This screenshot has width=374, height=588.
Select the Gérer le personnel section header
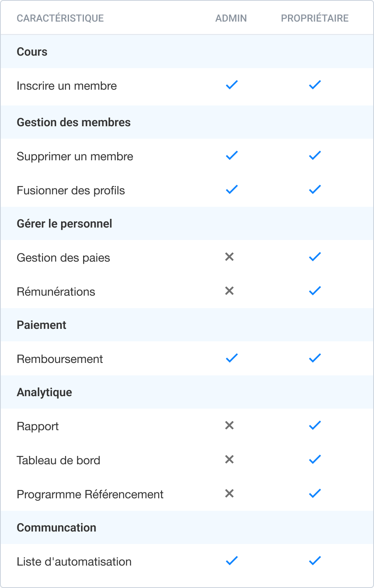click(64, 224)
